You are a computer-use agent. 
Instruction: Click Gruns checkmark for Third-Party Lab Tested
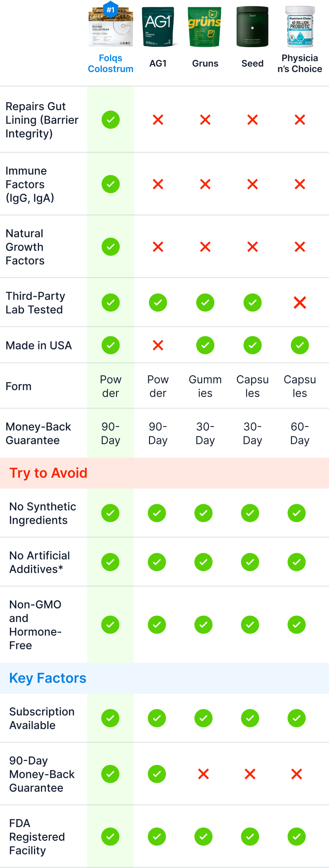(x=205, y=303)
